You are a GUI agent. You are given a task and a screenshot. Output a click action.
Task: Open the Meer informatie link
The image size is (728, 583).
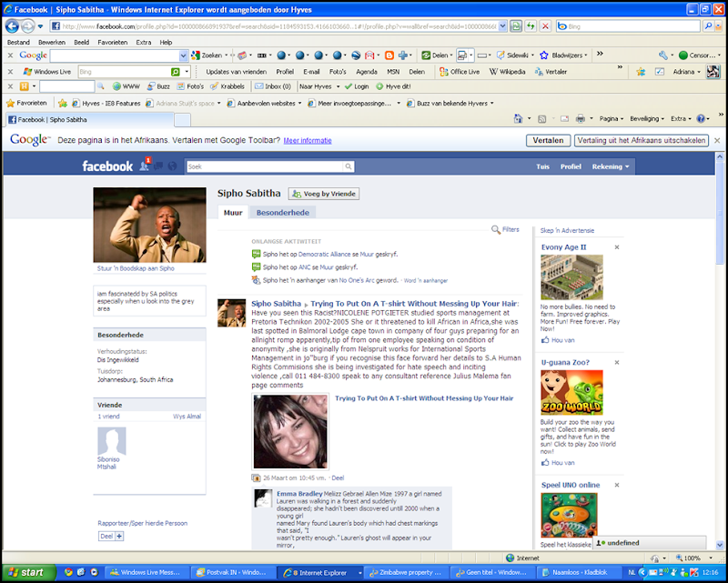tap(308, 141)
